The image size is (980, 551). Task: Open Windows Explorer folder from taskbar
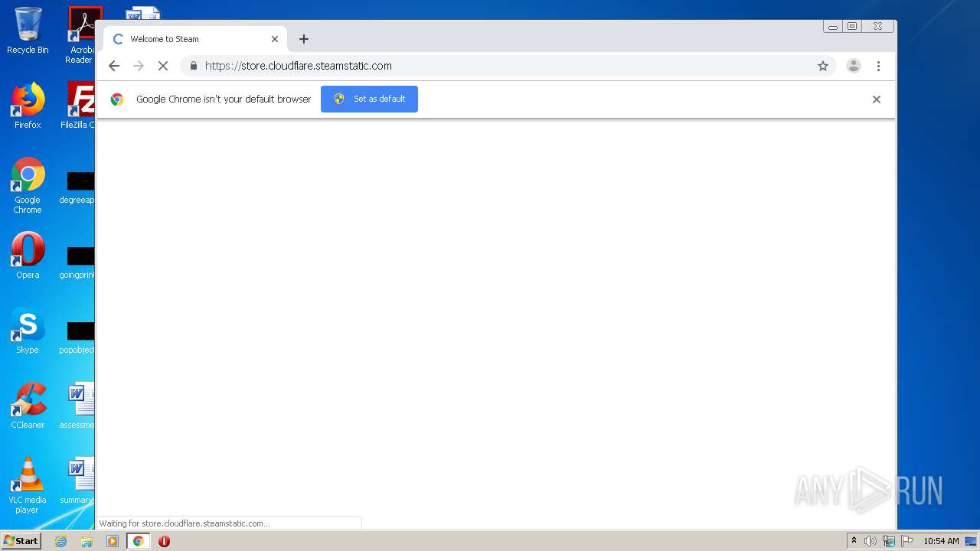[x=87, y=541]
